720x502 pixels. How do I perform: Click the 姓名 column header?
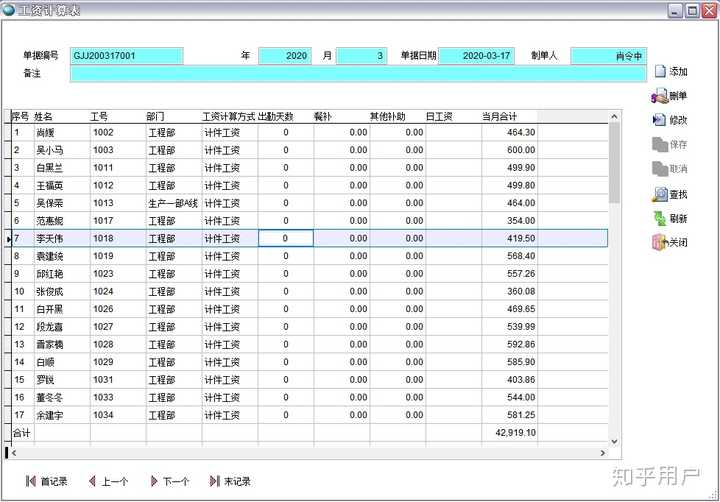[x=62, y=116]
